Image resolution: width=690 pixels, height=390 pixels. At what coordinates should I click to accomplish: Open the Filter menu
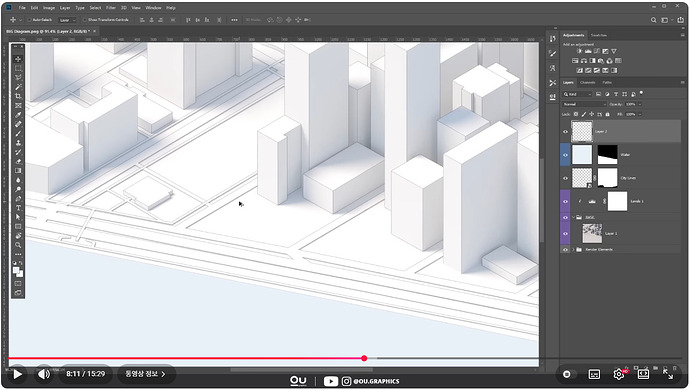(111, 8)
